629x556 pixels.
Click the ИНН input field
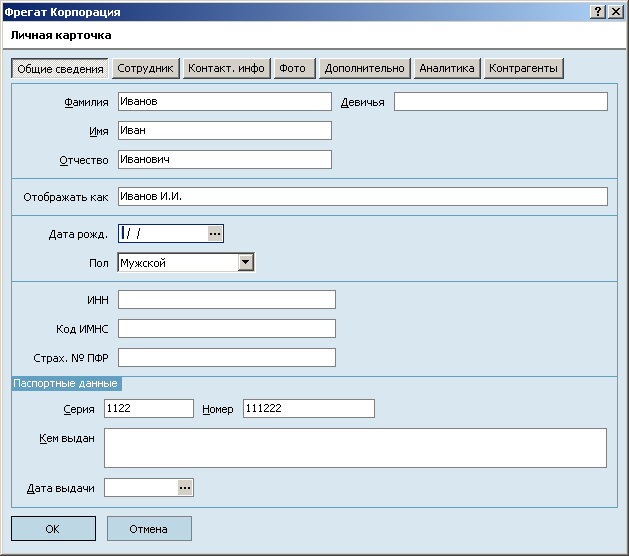(x=227, y=300)
